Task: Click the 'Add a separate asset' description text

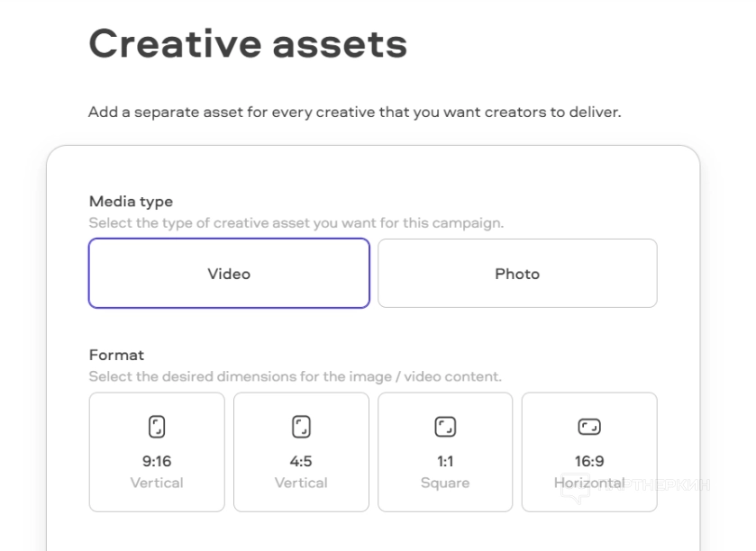Action: 355,113
